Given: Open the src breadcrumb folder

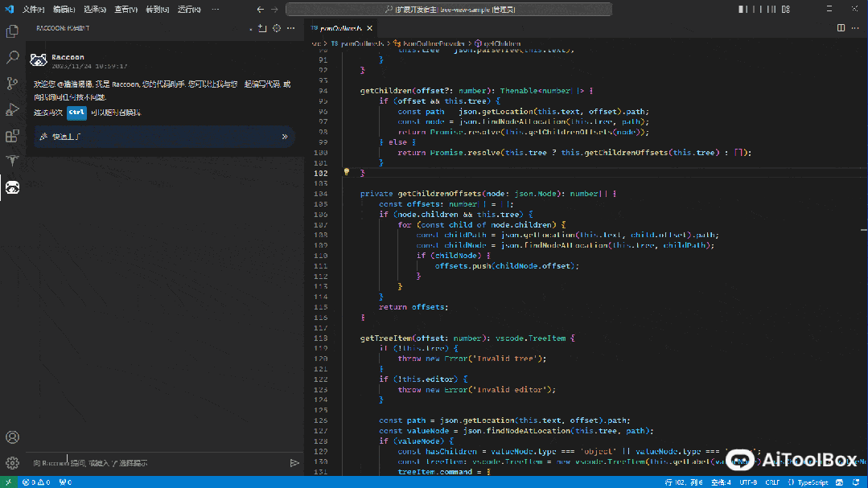Looking at the screenshot, I should (316, 43).
